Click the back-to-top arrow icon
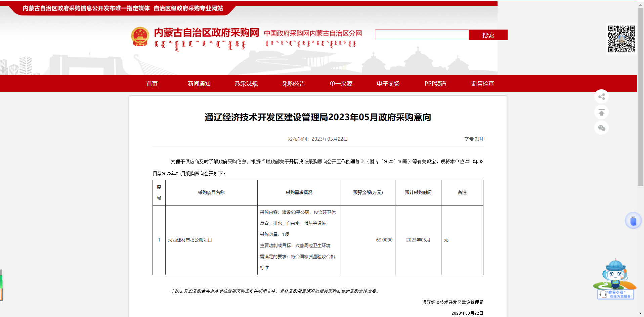The width and height of the screenshot is (644, 317). [601, 112]
